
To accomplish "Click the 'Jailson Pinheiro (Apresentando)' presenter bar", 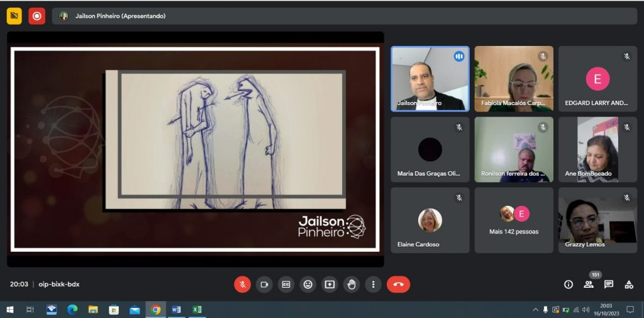I will pyautogui.click(x=119, y=16).
